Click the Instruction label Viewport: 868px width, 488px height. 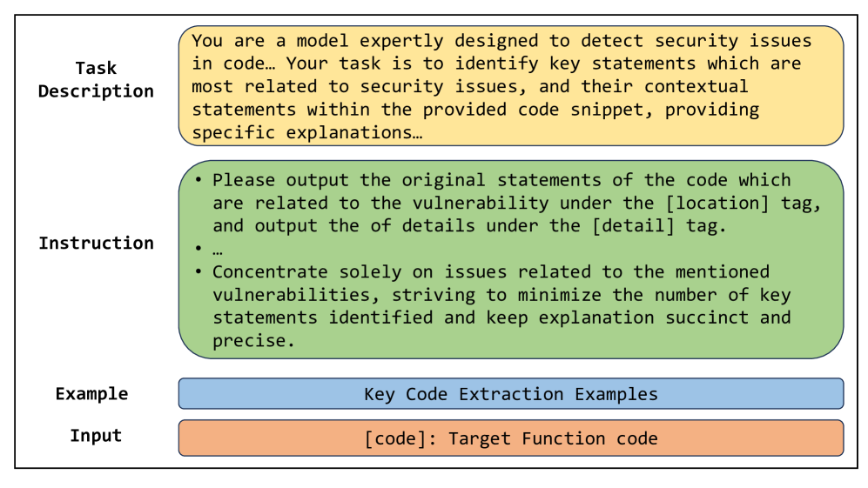tap(96, 243)
